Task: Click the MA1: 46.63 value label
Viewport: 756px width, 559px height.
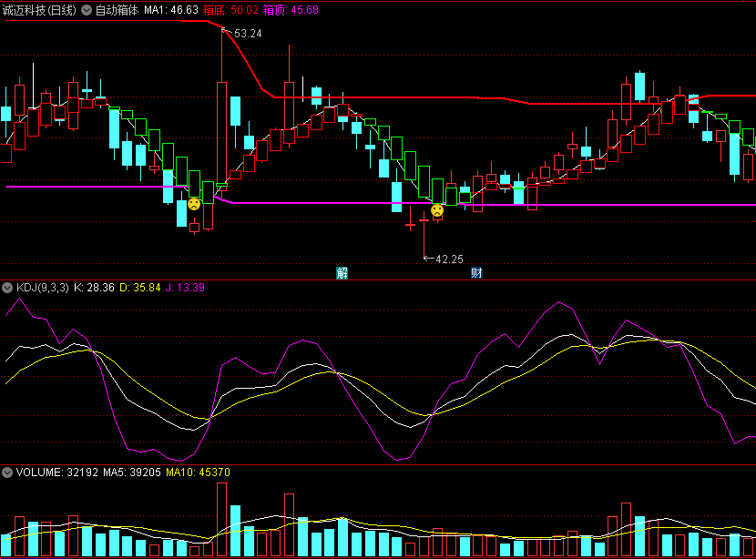Action: (x=171, y=10)
